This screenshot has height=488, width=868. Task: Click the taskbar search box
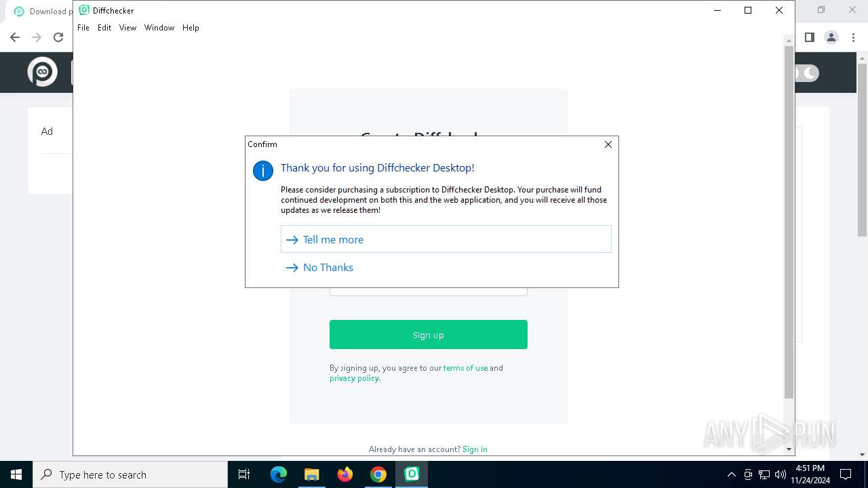point(130,474)
